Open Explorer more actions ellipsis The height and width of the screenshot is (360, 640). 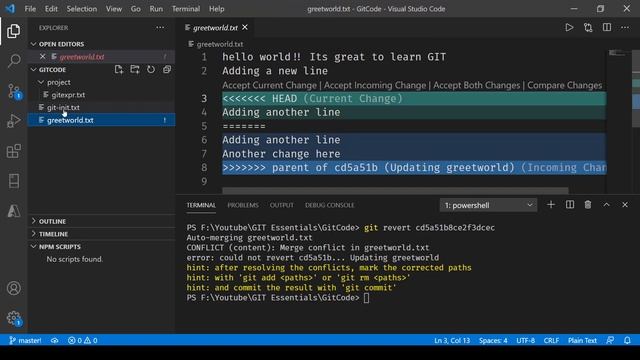[x=160, y=27]
